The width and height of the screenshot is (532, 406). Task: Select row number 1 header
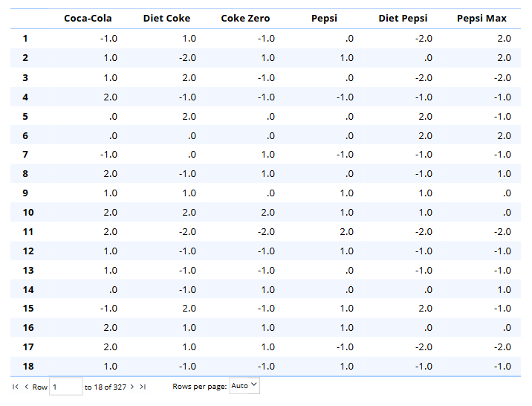(x=25, y=39)
